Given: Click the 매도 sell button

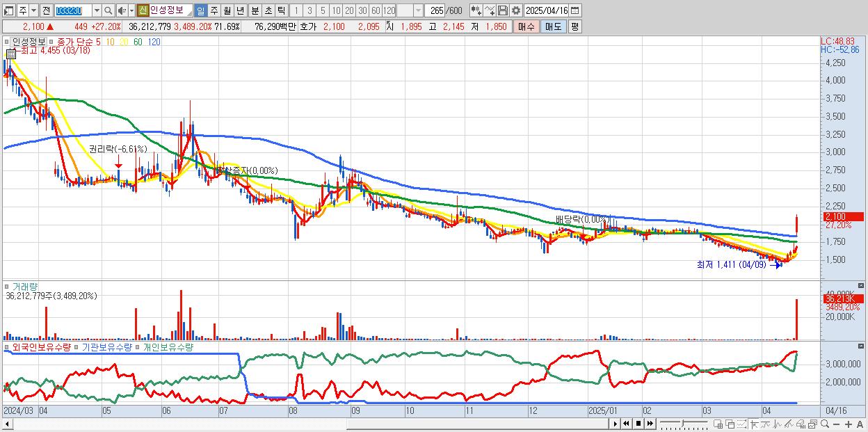Looking at the screenshot, I should [x=553, y=26].
